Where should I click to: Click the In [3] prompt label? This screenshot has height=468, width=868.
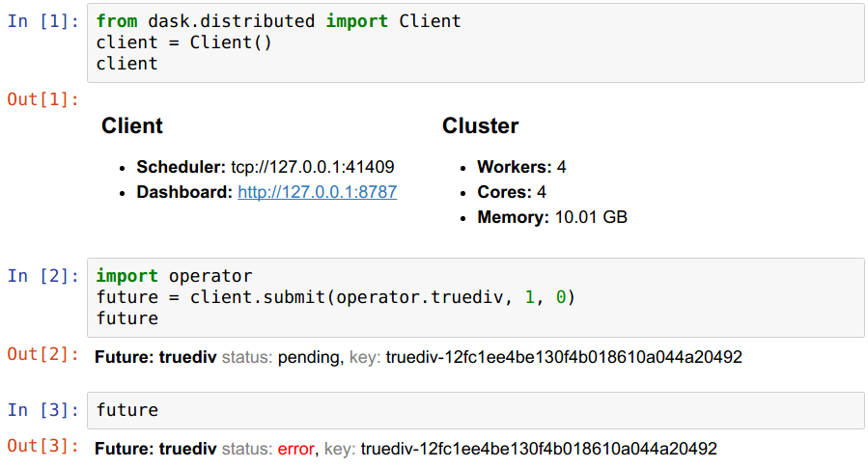[x=42, y=410]
